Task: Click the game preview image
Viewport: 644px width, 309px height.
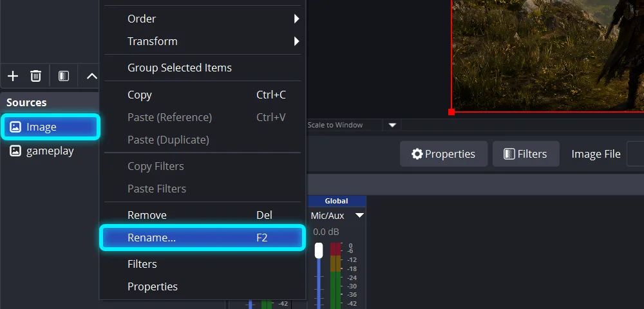Action: (548, 55)
